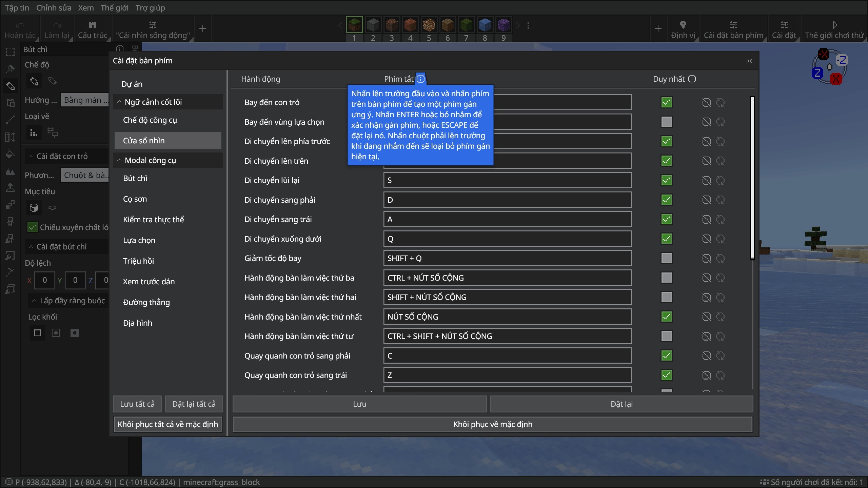Image resolution: width=868 pixels, height=488 pixels.
Task: Click Độ lệch X value field
Action: [x=44, y=280]
